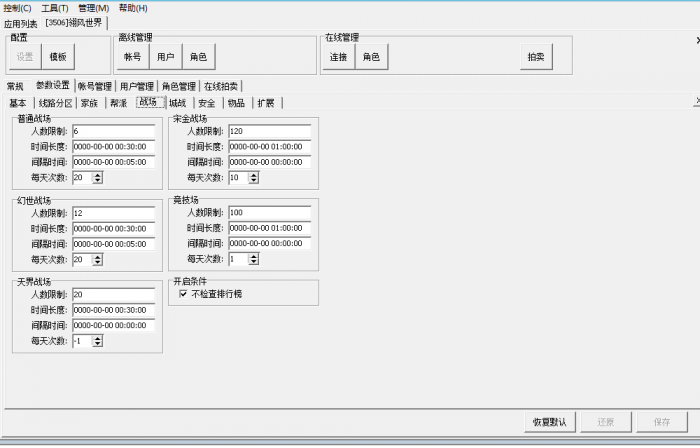The width and height of the screenshot is (700, 448).
Task: Adjust the 竞技场 每天次数 spinner arrows
Action: point(253,259)
